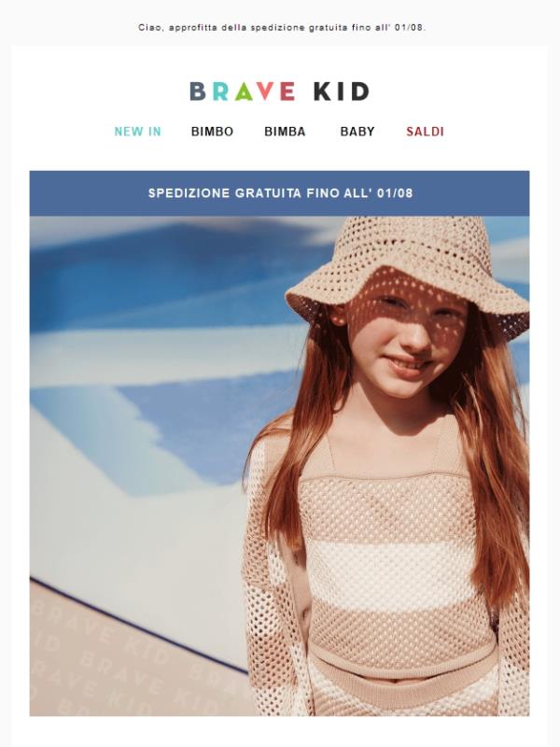This screenshot has height=747, width=560.
Task: Click the blue SPEDIZIONE GRATUITA banner
Action: click(279, 193)
